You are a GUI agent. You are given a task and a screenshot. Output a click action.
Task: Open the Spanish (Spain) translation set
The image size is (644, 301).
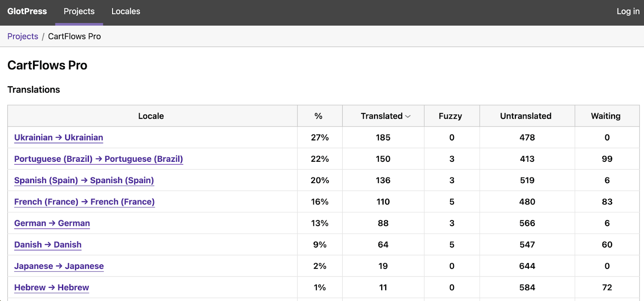click(84, 180)
